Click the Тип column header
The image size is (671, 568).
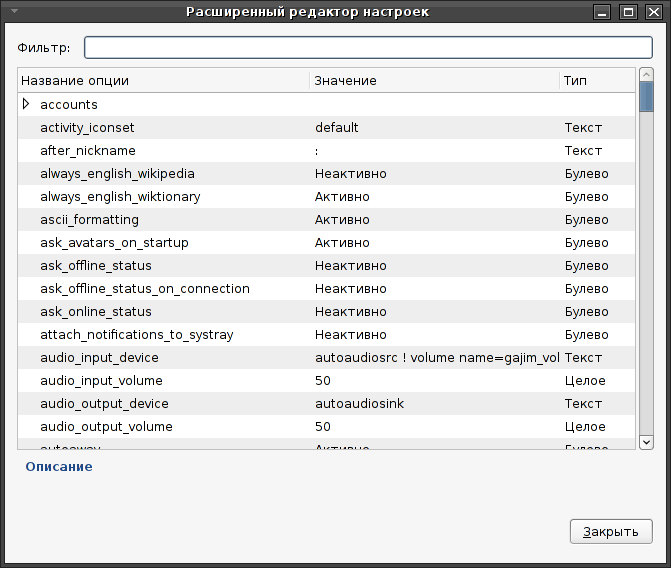(x=597, y=80)
